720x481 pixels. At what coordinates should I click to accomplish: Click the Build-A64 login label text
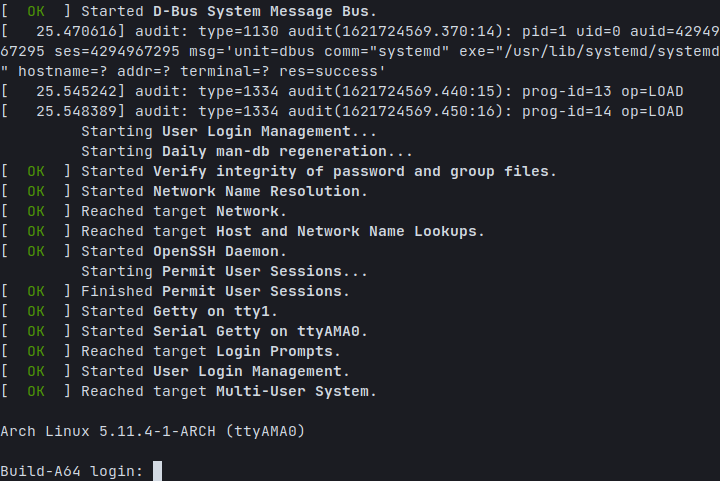pos(72,471)
